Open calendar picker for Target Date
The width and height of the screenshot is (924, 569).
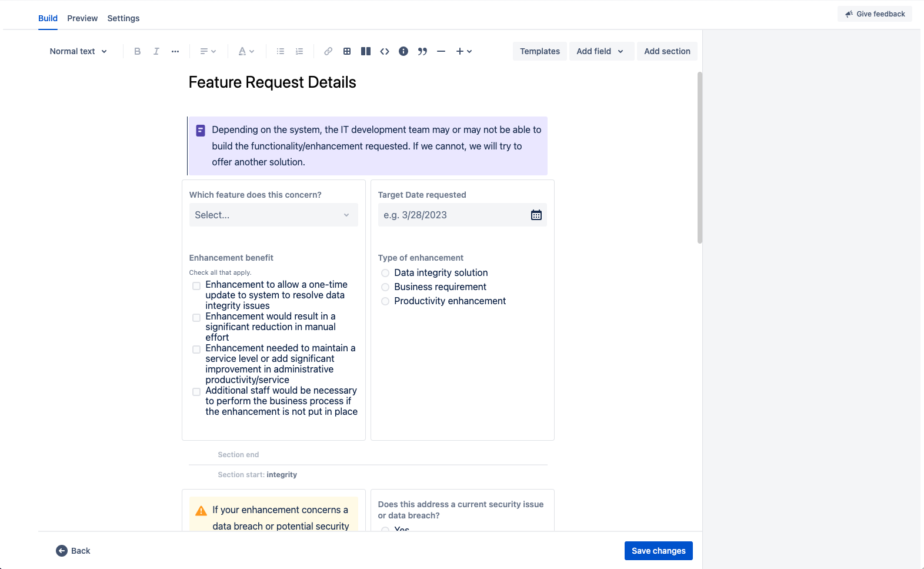click(x=536, y=215)
